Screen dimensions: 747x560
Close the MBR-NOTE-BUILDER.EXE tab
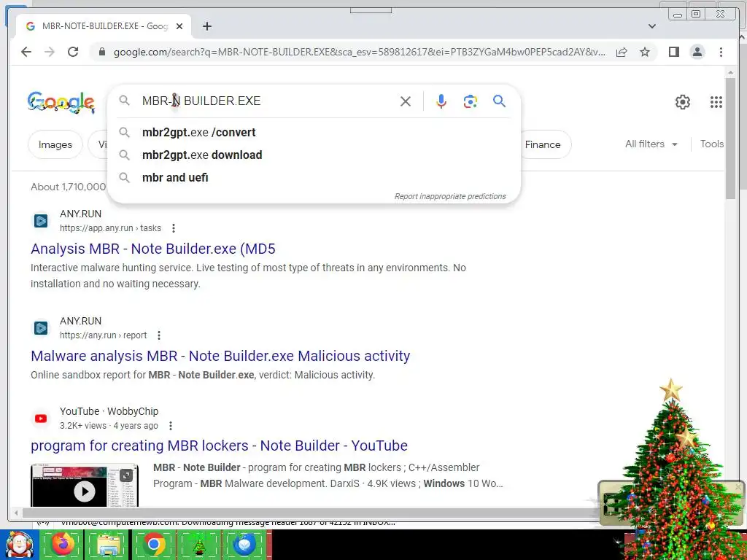pos(179,26)
